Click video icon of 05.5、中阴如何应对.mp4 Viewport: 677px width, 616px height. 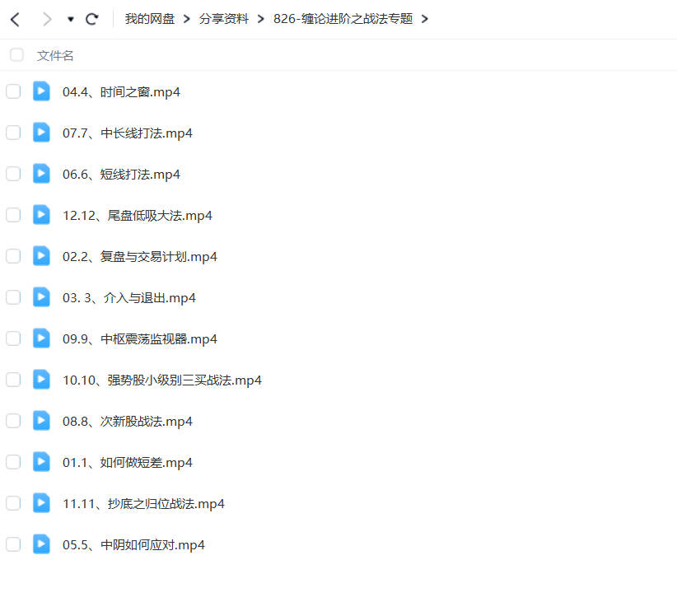point(41,544)
